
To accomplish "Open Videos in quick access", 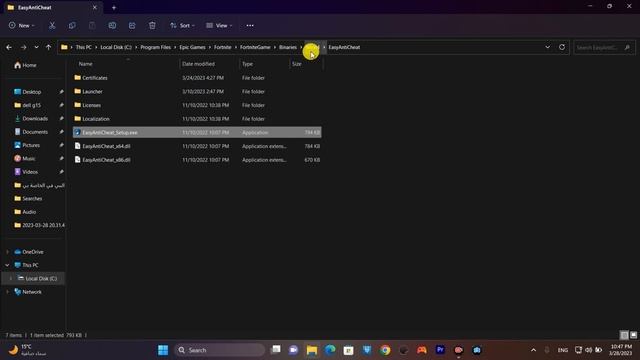I will 30,172.
